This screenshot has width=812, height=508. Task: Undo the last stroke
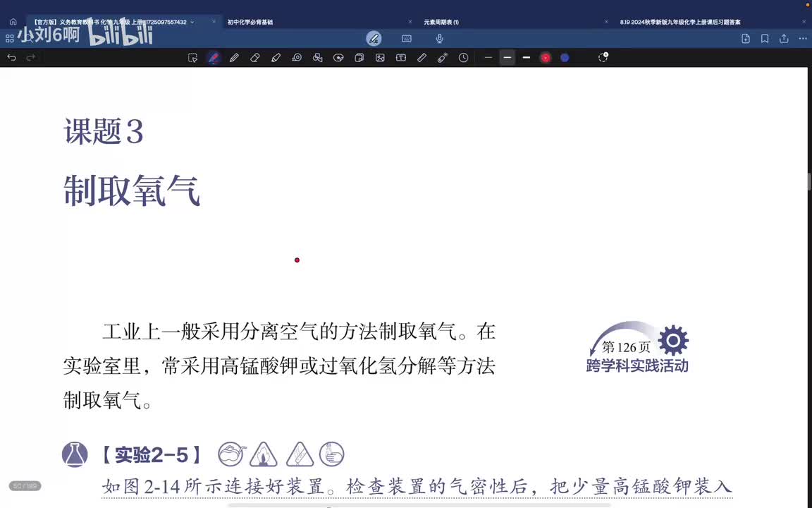[11, 58]
